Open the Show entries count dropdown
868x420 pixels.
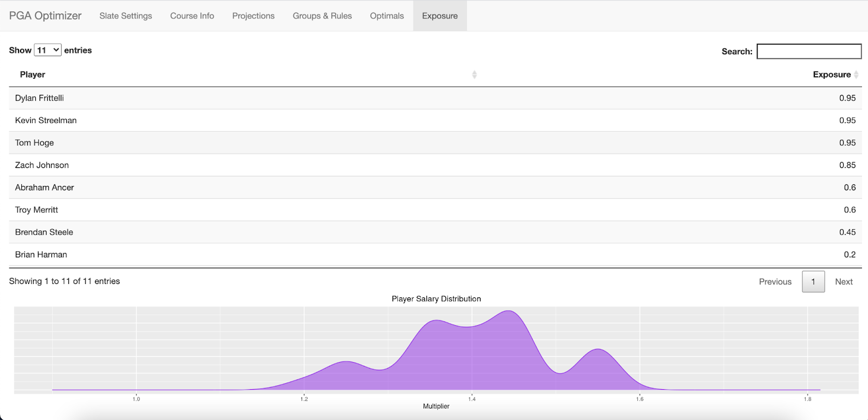(48, 50)
